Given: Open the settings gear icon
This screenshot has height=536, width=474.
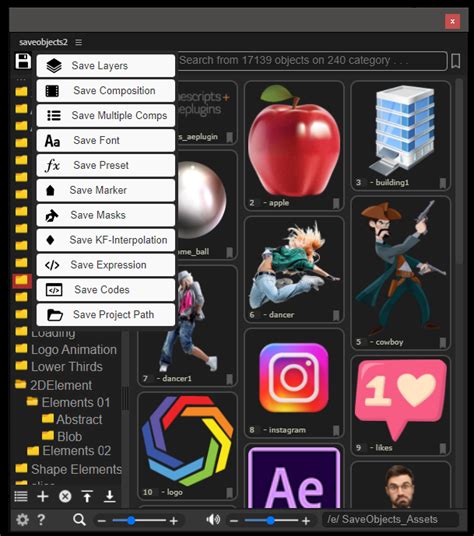Looking at the screenshot, I should pyautogui.click(x=22, y=520).
